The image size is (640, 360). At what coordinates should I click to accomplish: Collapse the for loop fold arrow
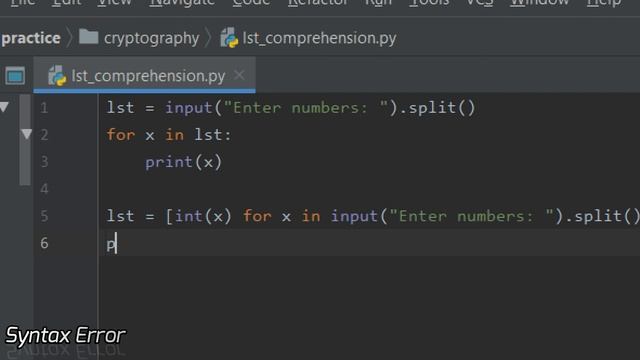tap(27, 134)
